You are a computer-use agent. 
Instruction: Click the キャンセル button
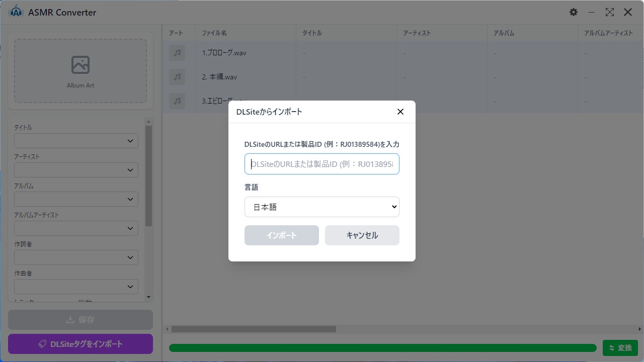point(362,235)
